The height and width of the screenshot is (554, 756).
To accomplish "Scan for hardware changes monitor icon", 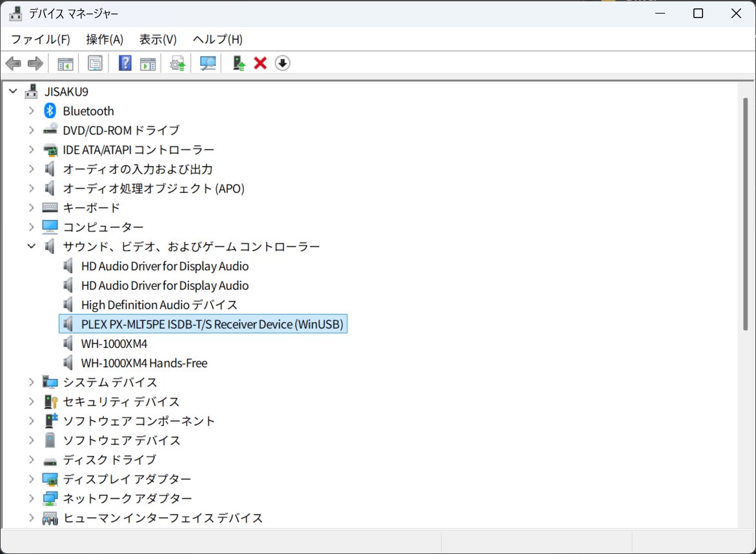I will [208, 63].
